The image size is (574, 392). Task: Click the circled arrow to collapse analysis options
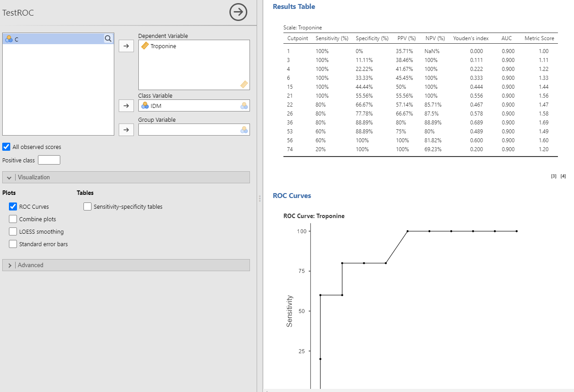click(238, 12)
